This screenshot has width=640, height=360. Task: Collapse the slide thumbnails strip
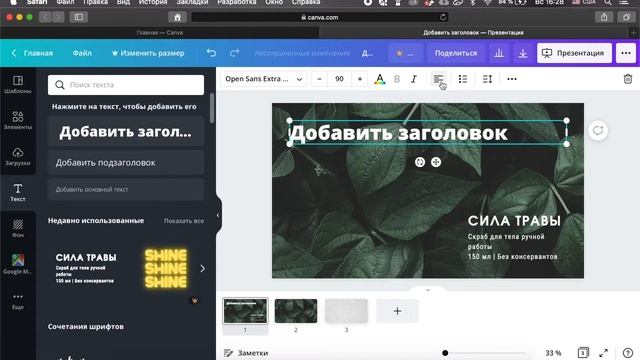click(428, 290)
